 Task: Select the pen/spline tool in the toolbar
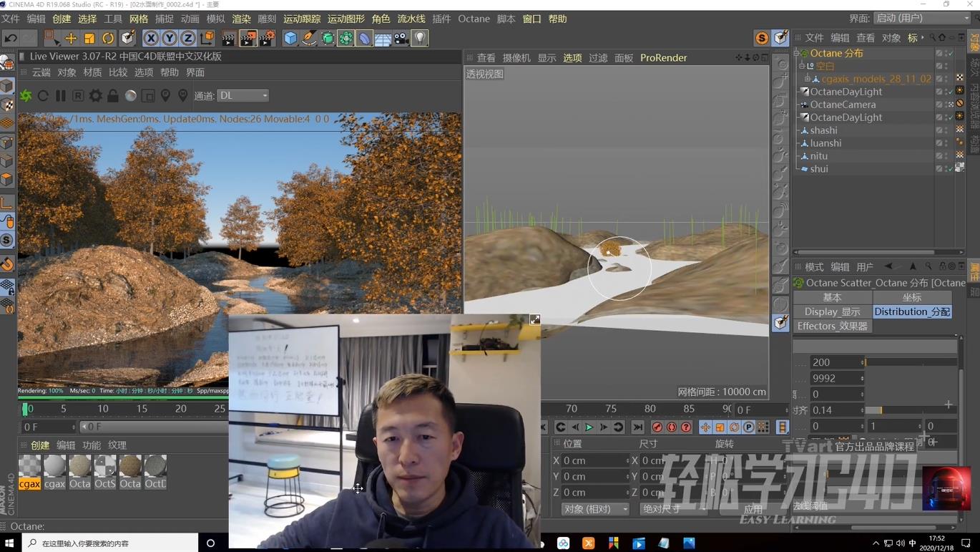click(308, 39)
